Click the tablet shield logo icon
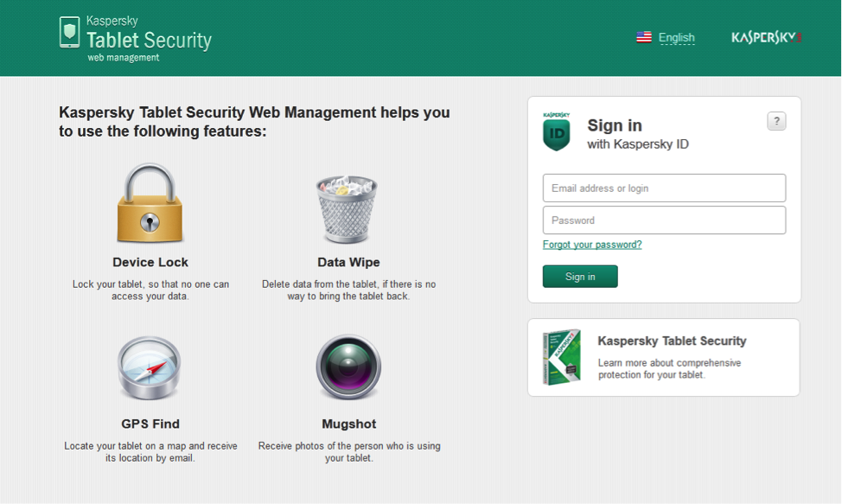842x504 pixels. 69,32
